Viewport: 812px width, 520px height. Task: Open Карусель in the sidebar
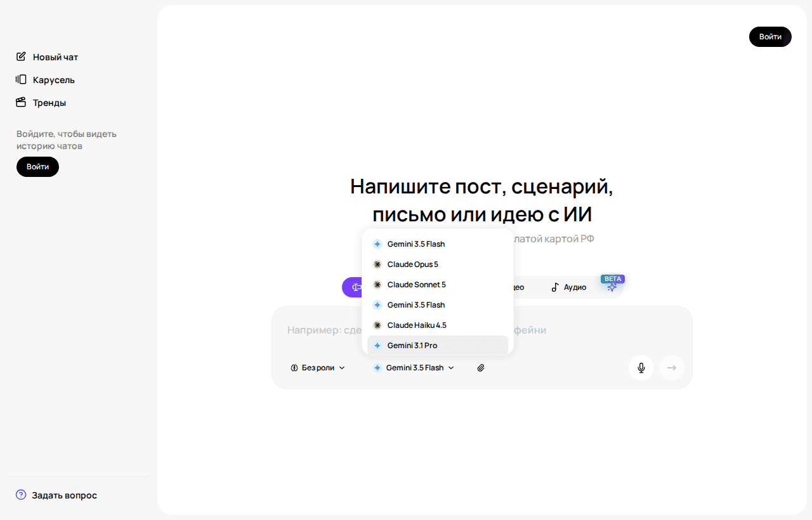tap(46, 80)
